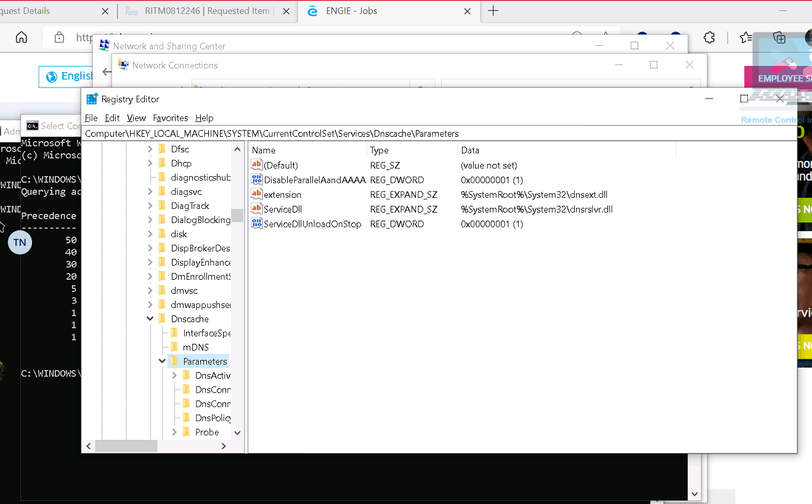Click the ServiceDllUnloadOnStop binary value icon
Image resolution: width=812 pixels, height=504 pixels.
click(x=257, y=224)
